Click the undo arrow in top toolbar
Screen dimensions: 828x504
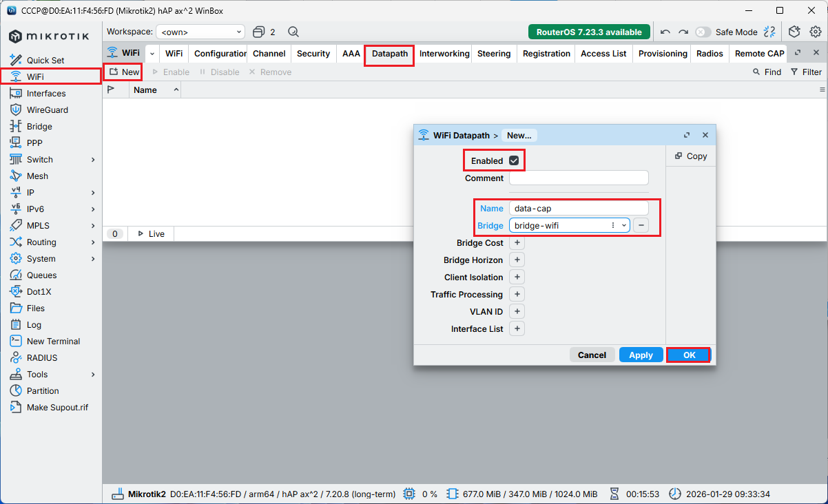[x=665, y=32]
